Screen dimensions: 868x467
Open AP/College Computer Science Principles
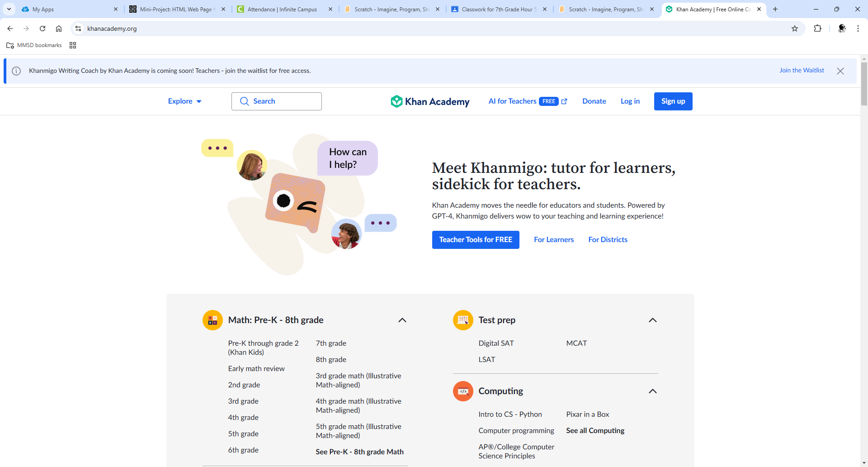point(516,452)
